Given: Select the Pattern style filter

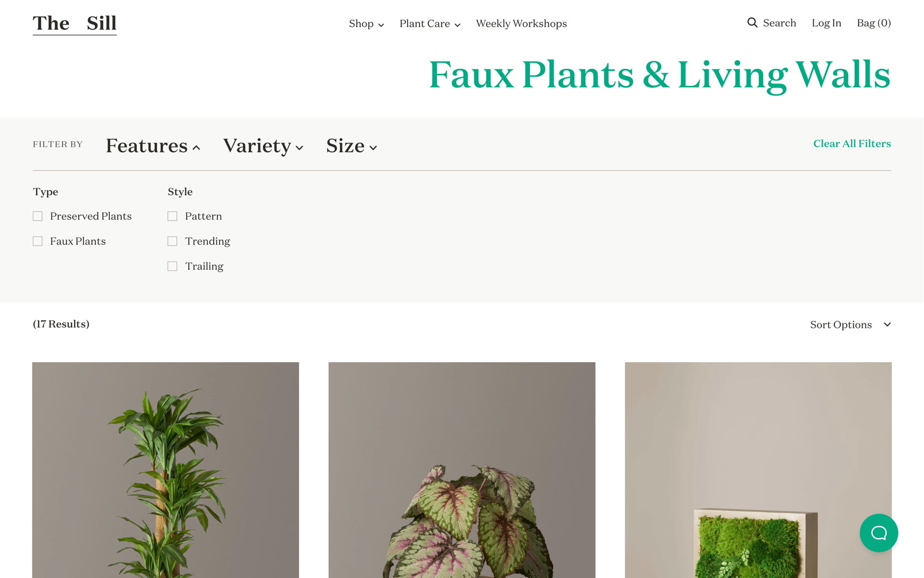Looking at the screenshot, I should pyautogui.click(x=173, y=216).
